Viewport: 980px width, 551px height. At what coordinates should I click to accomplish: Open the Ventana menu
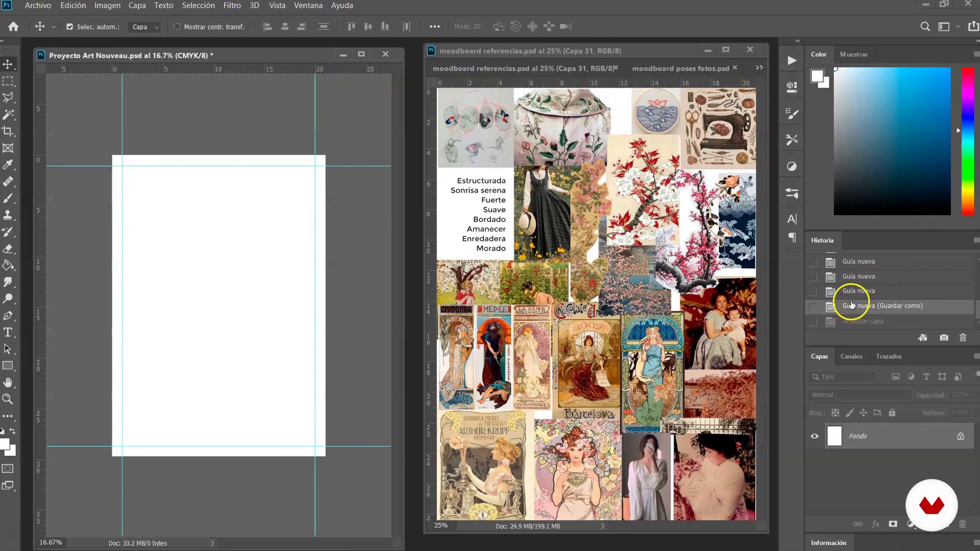pyautogui.click(x=308, y=5)
